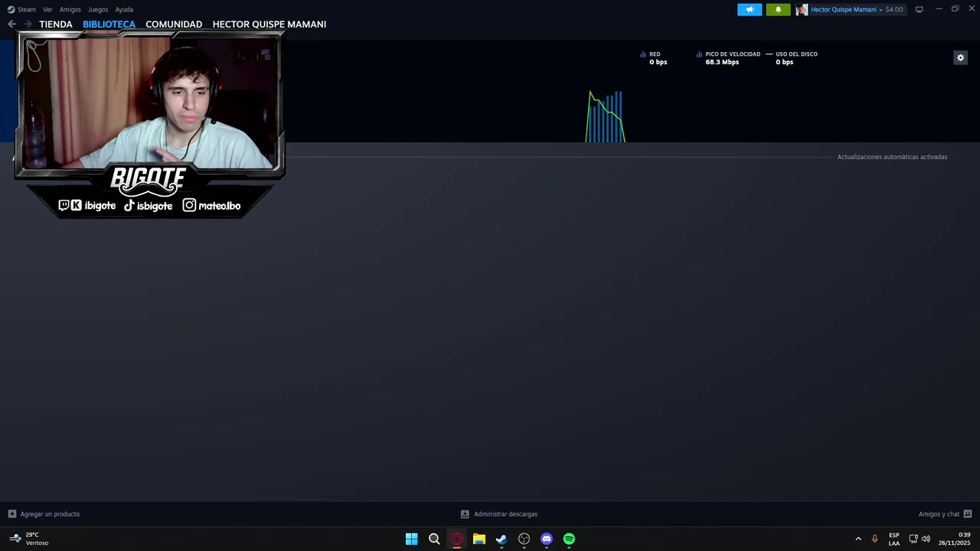Image resolution: width=980 pixels, height=551 pixels.
Task: View the $4.00 wallet balance
Action: click(894, 9)
